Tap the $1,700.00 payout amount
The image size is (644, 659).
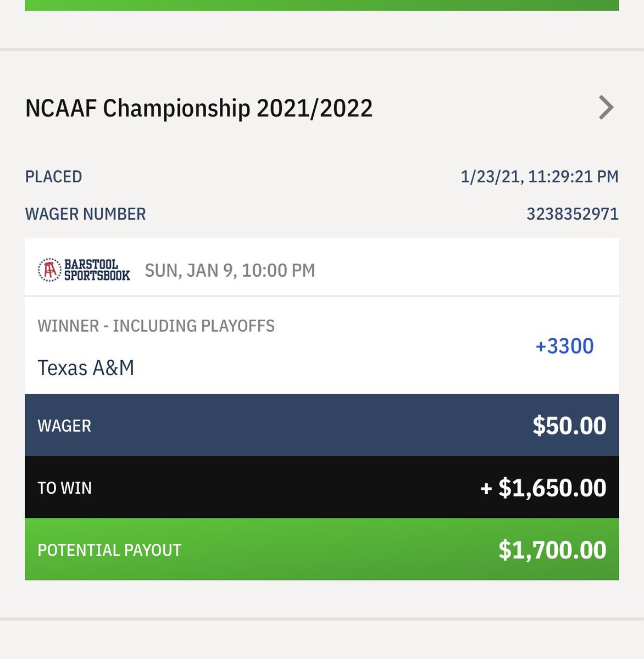552,550
